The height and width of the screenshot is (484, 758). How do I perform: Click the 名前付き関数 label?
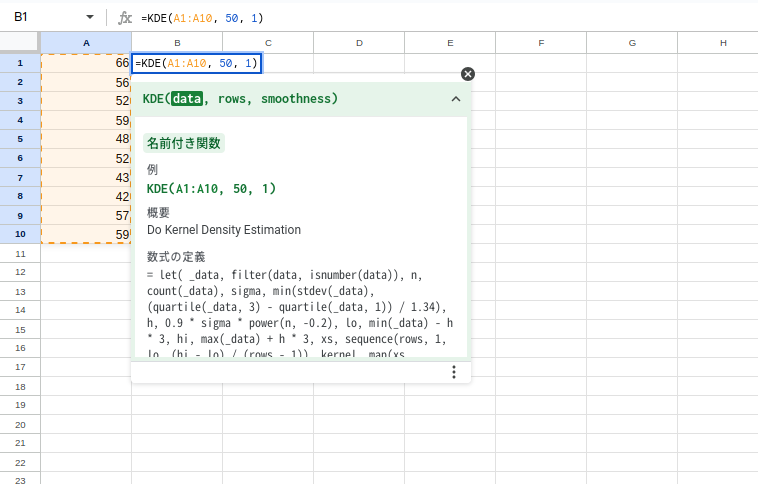tap(184, 143)
